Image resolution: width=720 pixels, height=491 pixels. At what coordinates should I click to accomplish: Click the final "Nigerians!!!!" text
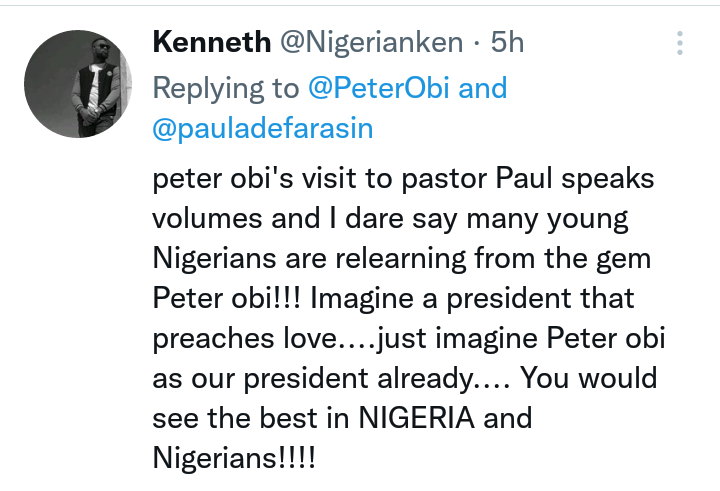[x=234, y=458]
